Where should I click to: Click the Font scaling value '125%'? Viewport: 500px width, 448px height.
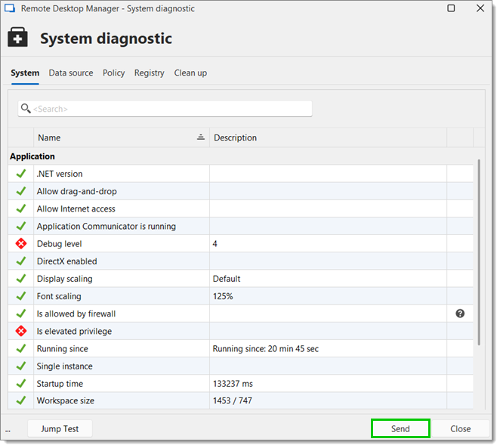223,296
